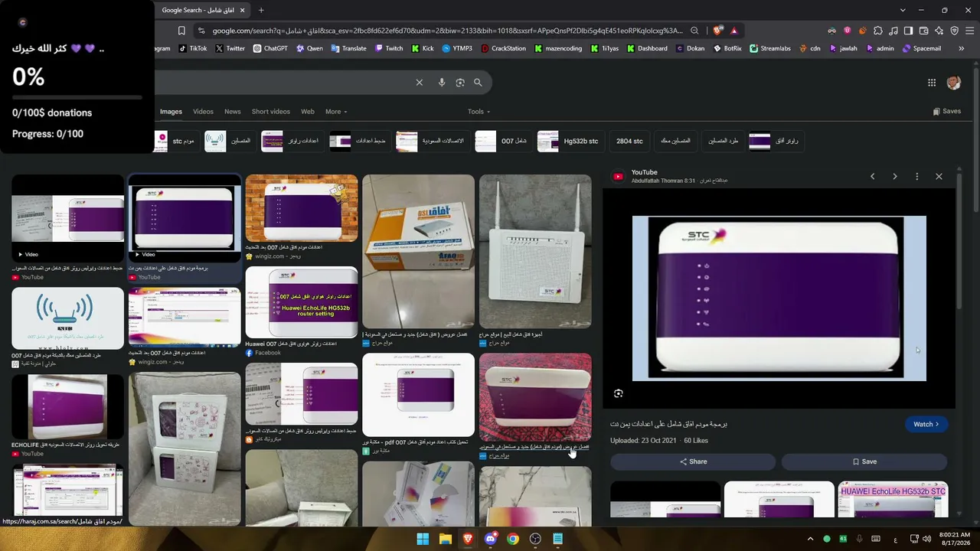Image resolution: width=980 pixels, height=551 pixels.
Task: Open the CrackStation bookmark
Action: pyautogui.click(x=503, y=48)
